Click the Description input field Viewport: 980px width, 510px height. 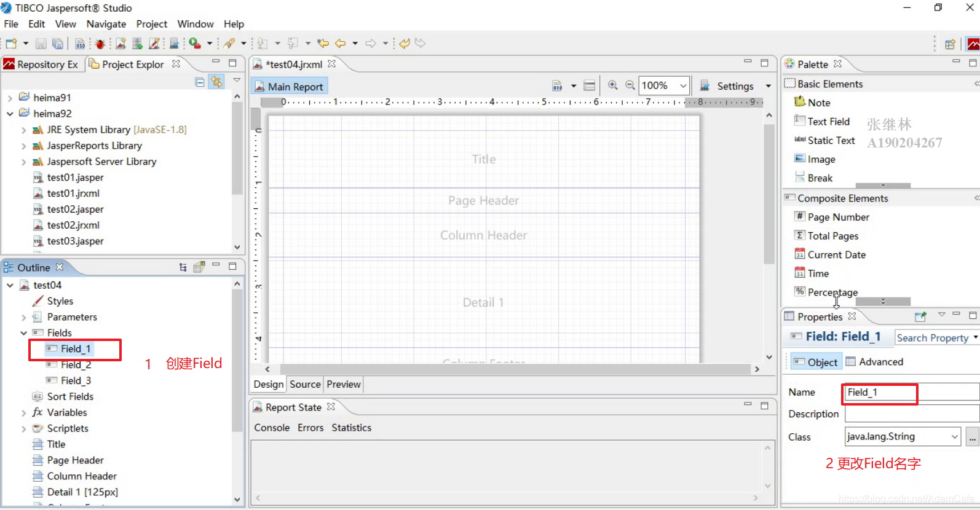[912, 414]
